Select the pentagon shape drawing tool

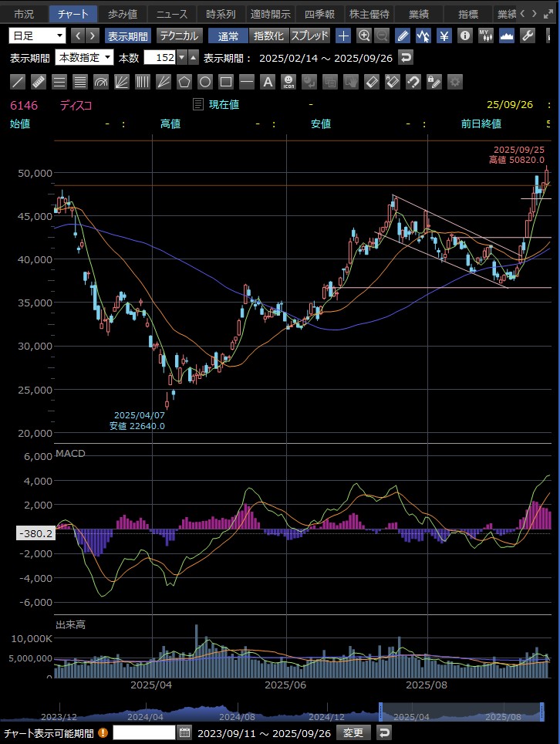[184, 82]
